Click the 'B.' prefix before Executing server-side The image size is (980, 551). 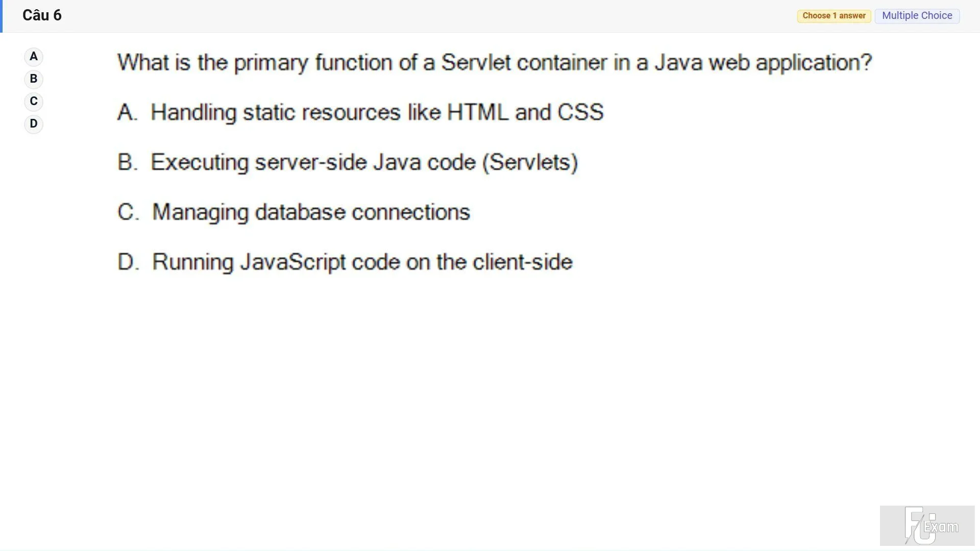click(128, 162)
